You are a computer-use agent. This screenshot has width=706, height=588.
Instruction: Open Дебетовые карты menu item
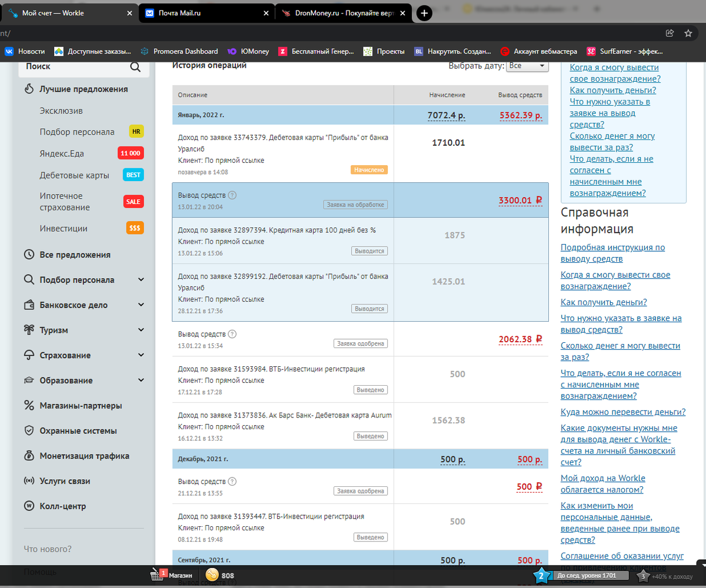tap(75, 175)
